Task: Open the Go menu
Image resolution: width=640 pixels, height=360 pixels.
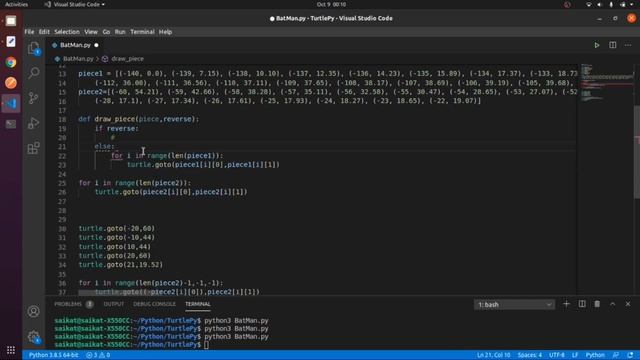Action: (106, 32)
